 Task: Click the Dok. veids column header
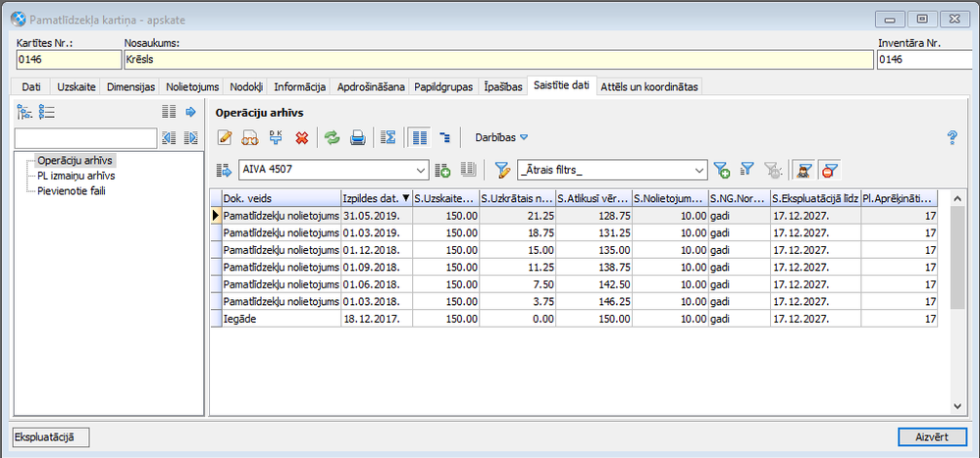coord(282,198)
